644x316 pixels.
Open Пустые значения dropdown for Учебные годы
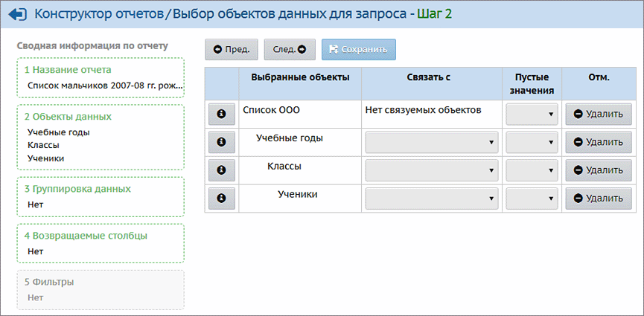click(532, 142)
